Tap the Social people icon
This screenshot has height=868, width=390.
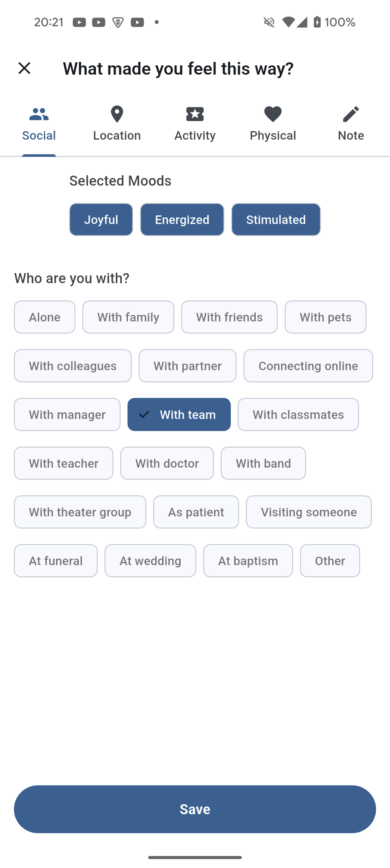click(x=39, y=114)
